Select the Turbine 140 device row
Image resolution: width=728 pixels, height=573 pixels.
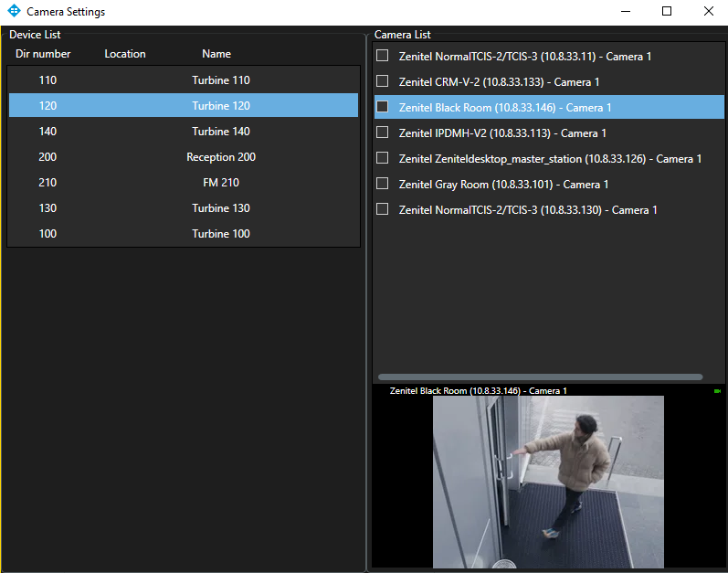[183, 132]
